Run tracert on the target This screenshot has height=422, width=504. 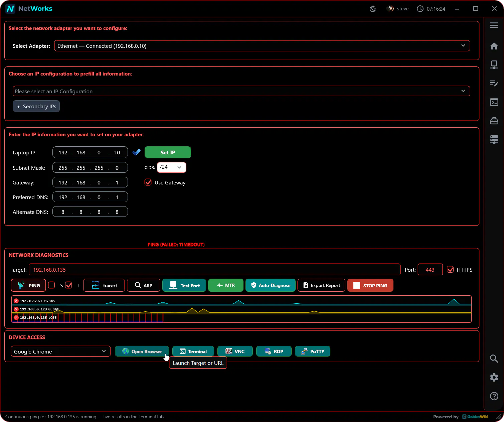[104, 285]
